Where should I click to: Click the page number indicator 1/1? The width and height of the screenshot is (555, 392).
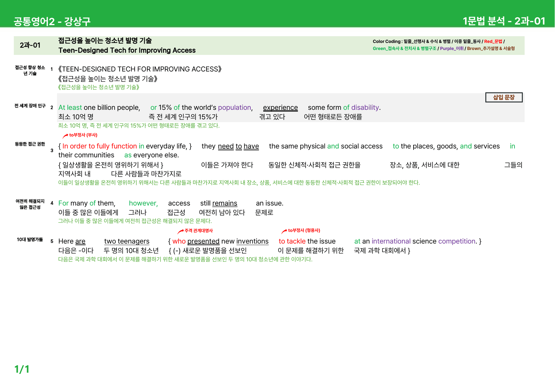point(22,369)
